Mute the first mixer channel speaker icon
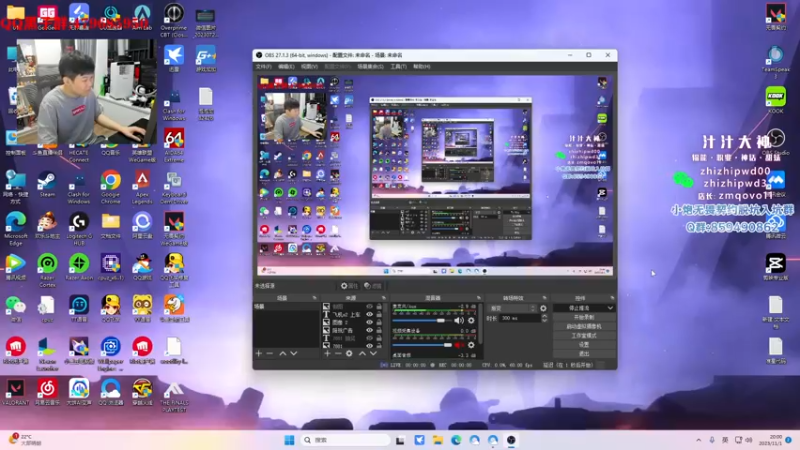800x450 pixels. [459, 320]
